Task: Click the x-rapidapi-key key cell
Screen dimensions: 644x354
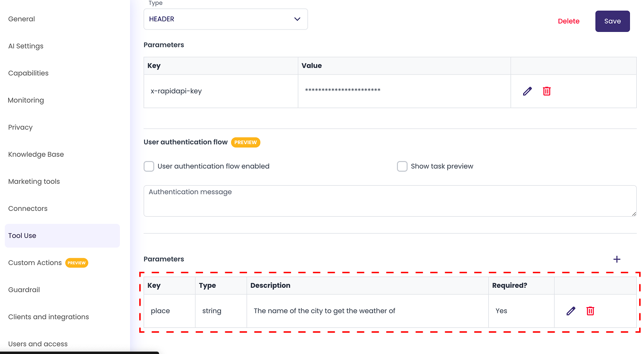Action: [x=221, y=91]
